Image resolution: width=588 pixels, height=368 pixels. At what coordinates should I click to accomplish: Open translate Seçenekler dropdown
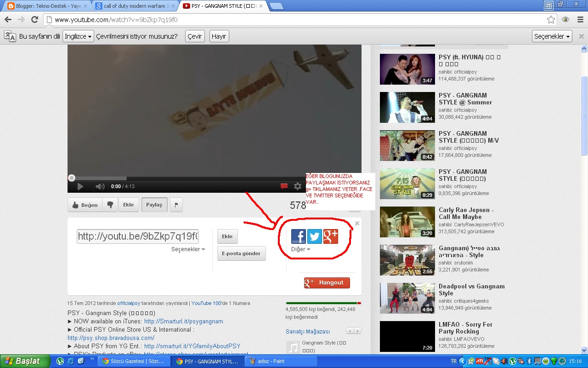click(552, 36)
